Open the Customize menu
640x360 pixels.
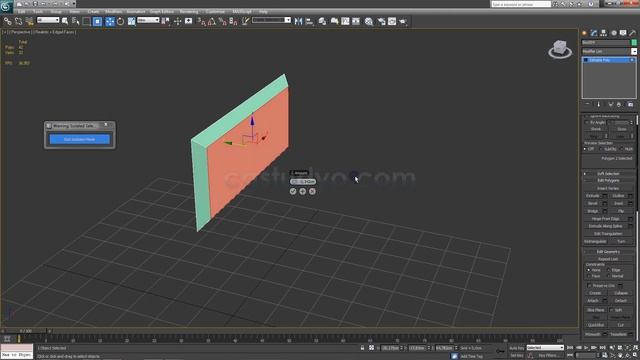[215, 12]
